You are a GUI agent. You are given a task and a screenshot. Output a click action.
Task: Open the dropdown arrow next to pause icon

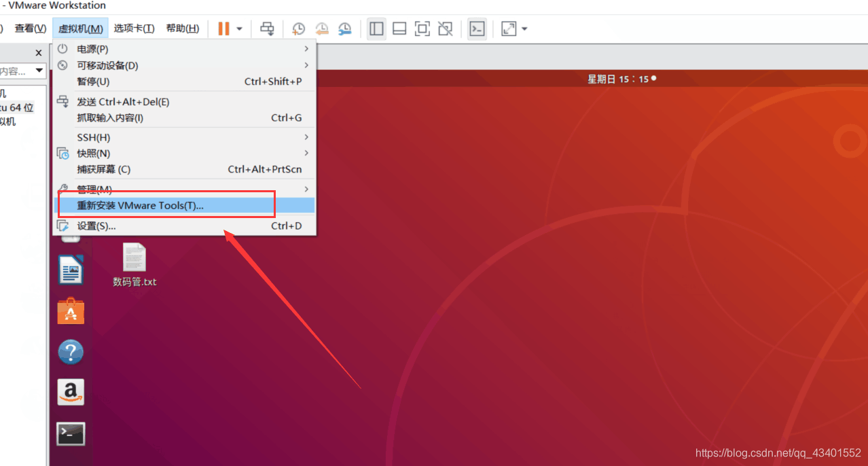[239, 29]
